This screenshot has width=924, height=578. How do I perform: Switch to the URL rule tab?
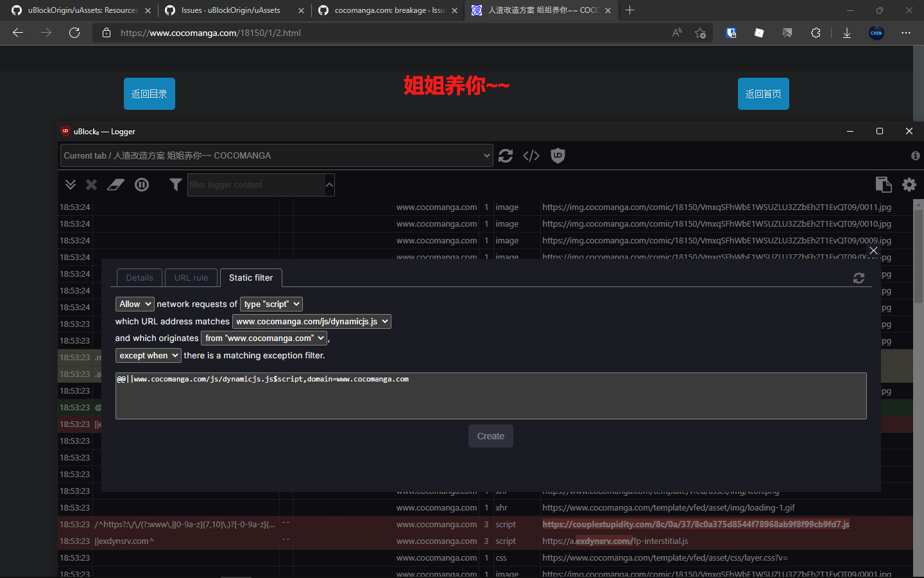(x=191, y=277)
